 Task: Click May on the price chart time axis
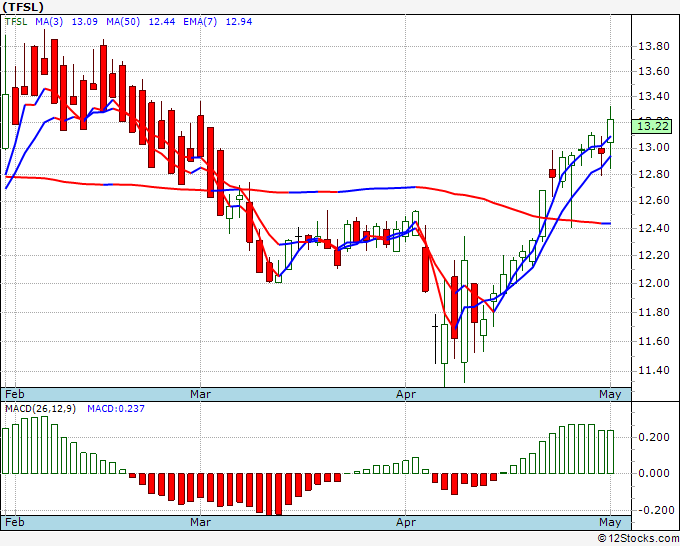pos(610,394)
